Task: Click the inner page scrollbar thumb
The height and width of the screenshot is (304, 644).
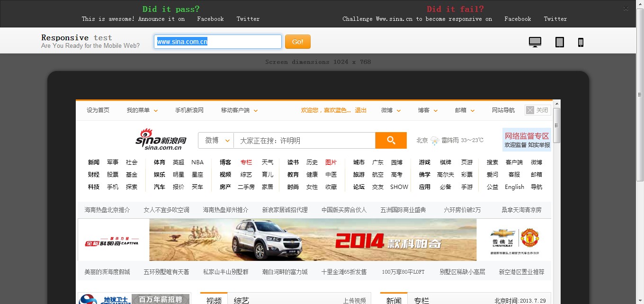Action: coord(557,125)
